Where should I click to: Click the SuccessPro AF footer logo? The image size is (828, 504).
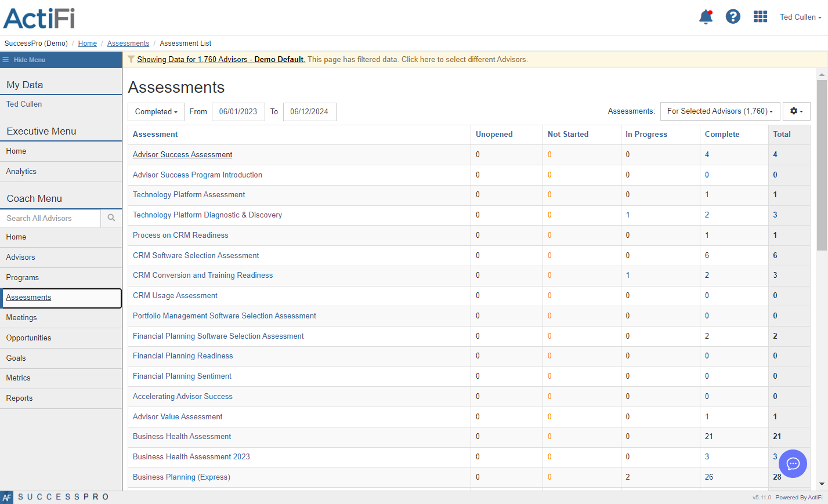click(x=6, y=497)
